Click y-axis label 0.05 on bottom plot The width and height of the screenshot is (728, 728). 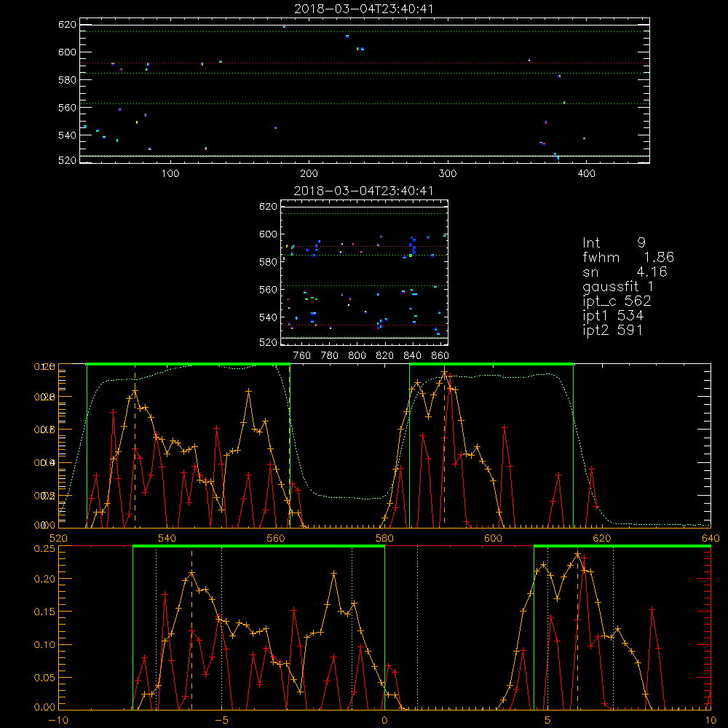44,678
